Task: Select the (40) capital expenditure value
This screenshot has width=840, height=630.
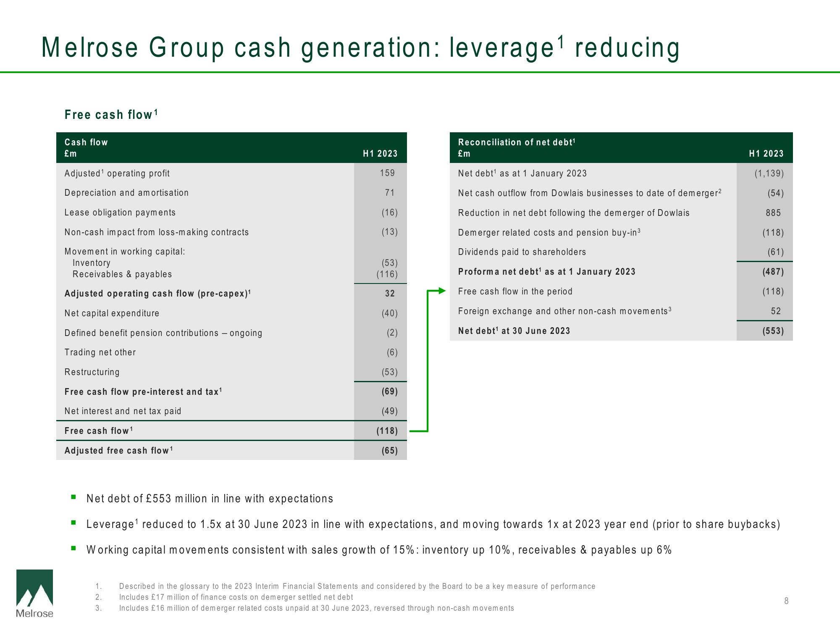Action: (389, 313)
